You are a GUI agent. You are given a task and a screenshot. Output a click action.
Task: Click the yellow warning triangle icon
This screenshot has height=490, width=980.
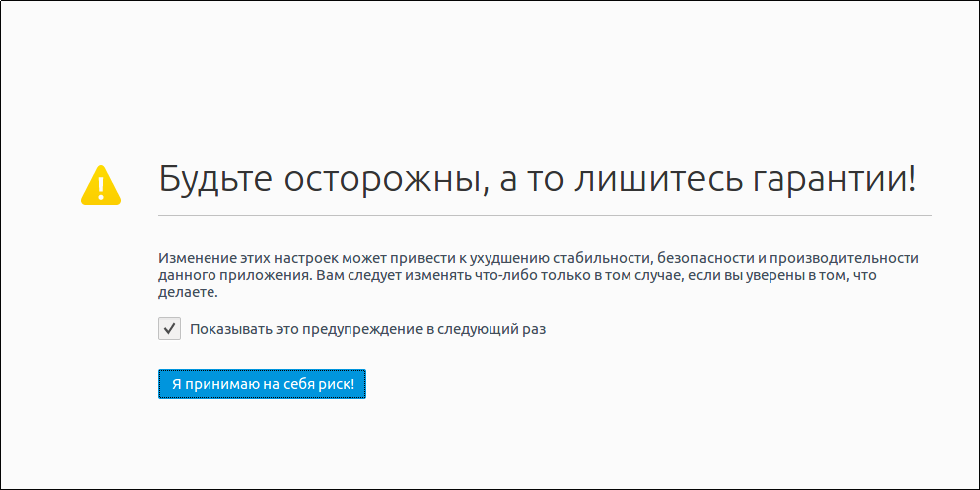[101, 184]
